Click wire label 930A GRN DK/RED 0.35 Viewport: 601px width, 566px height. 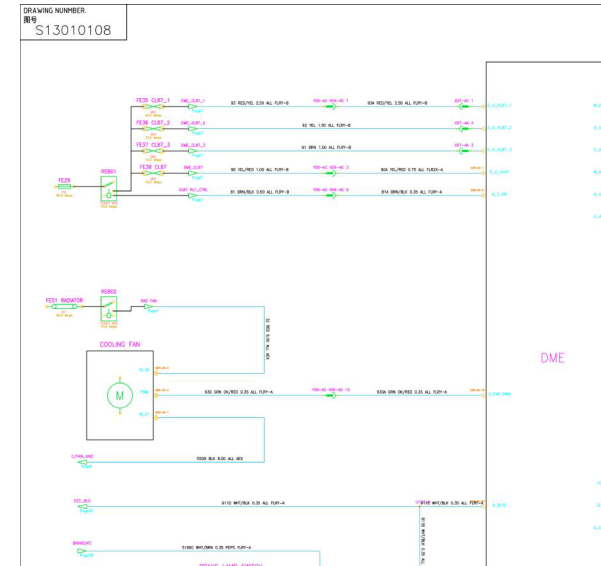pyautogui.click(x=412, y=392)
